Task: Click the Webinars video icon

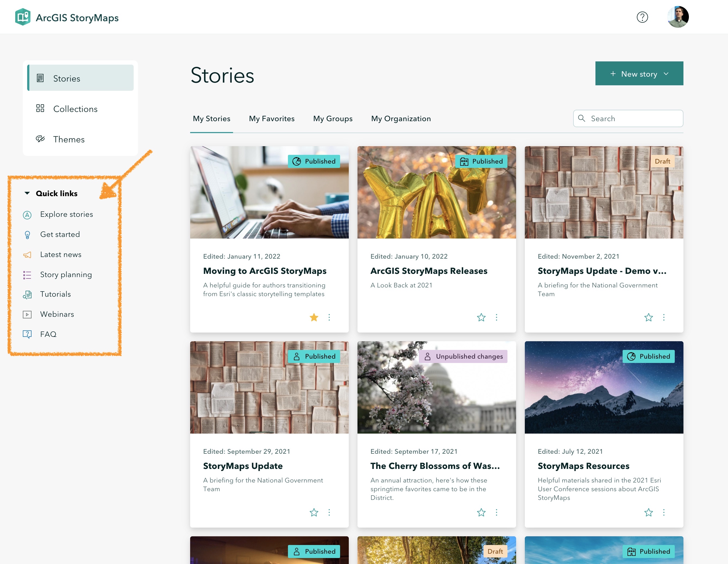Action: click(x=27, y=314)
